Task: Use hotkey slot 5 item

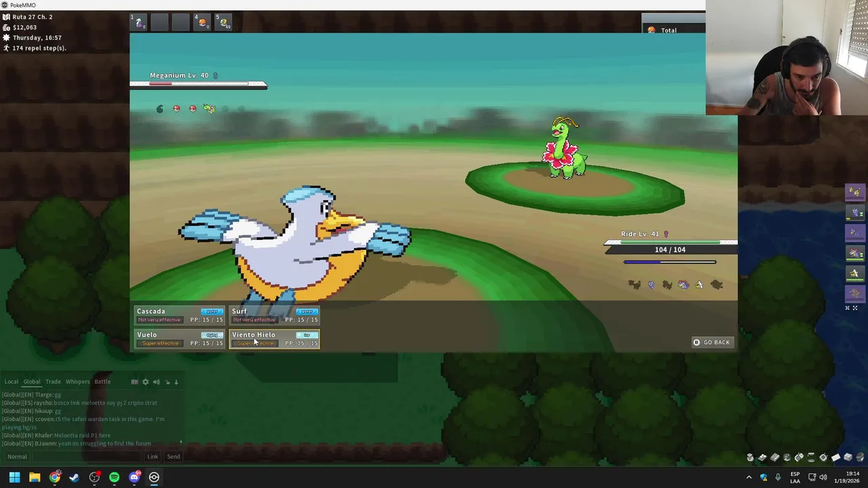Action: (223, 22)
